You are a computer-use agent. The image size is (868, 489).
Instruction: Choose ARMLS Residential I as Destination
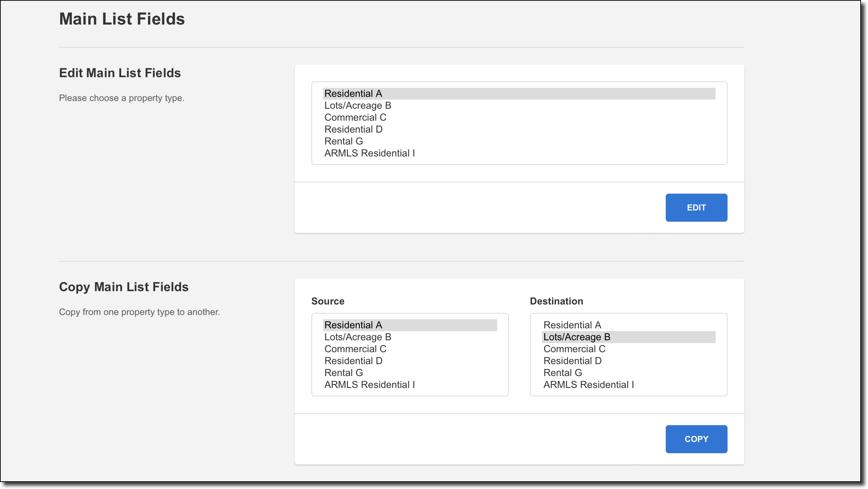point(629,385)
